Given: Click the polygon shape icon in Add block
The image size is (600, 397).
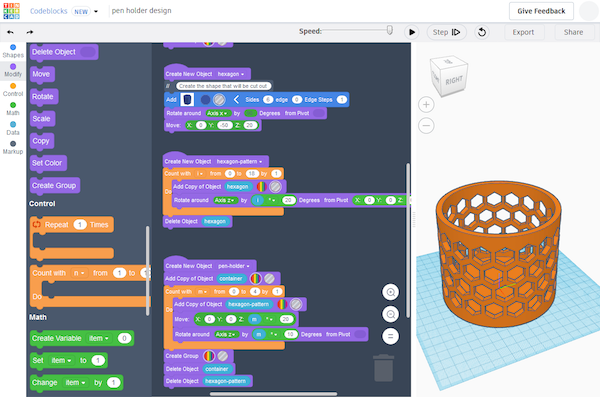Looking at the screenshot, I should tap(187, 100).
